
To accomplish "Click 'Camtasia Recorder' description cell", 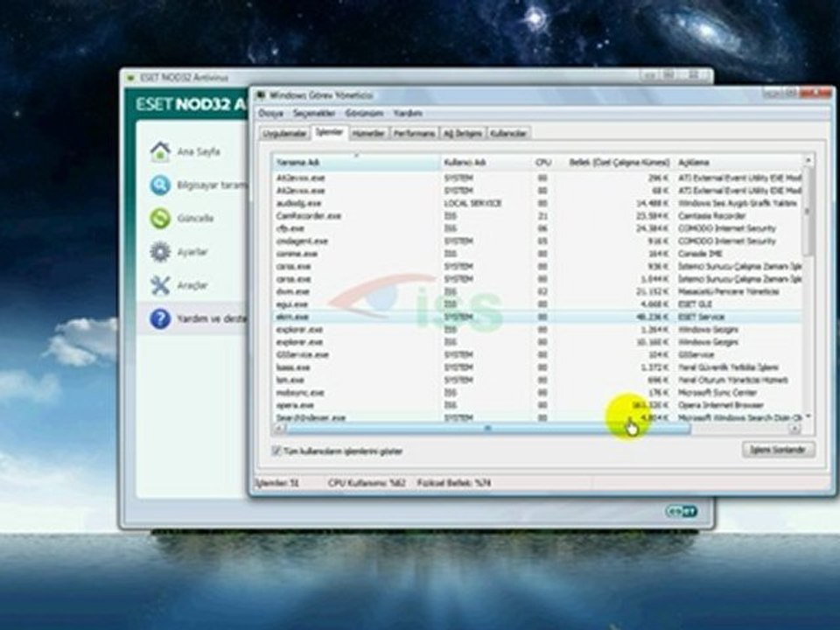I will pyautogui.click(x=712, y=216).
